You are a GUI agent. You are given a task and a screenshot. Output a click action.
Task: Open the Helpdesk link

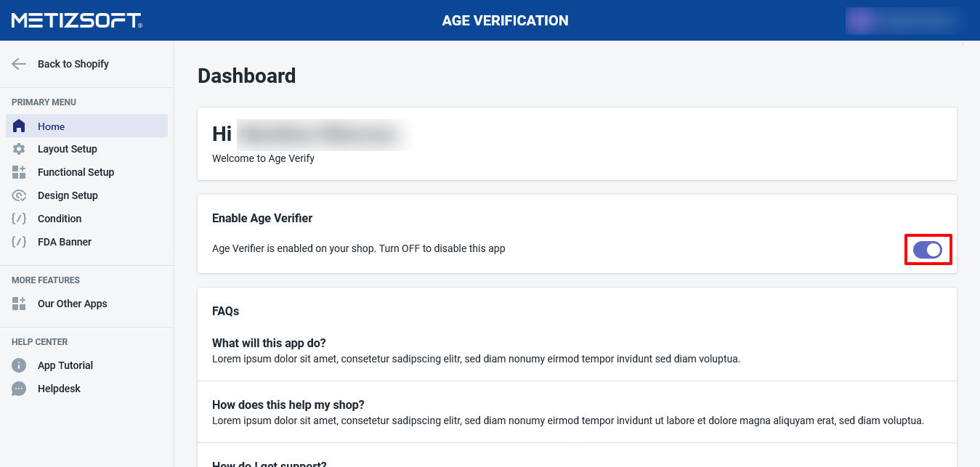tap(59, 389)
